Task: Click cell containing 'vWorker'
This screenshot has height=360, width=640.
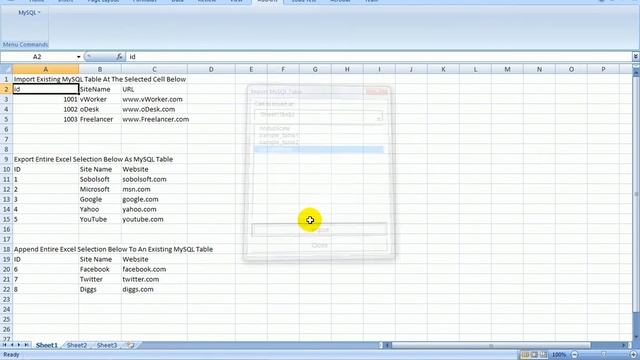Action: coord(100,99)
